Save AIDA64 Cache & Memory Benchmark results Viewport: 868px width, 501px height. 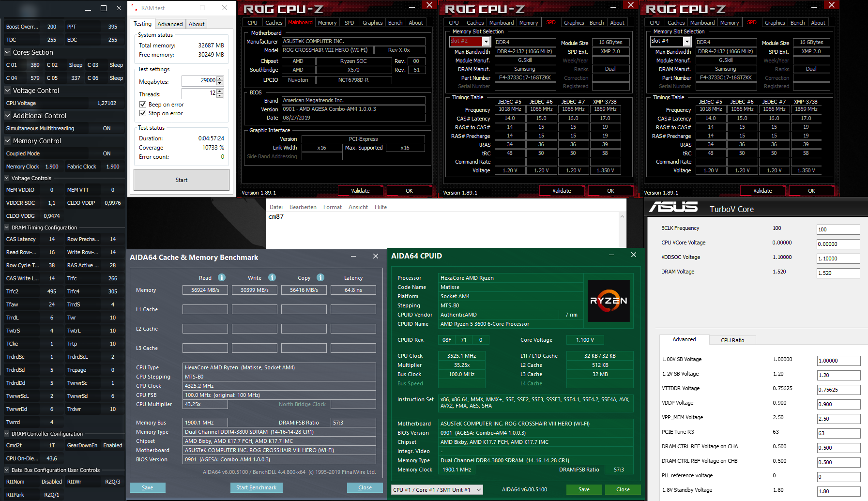tap(148, 487)
